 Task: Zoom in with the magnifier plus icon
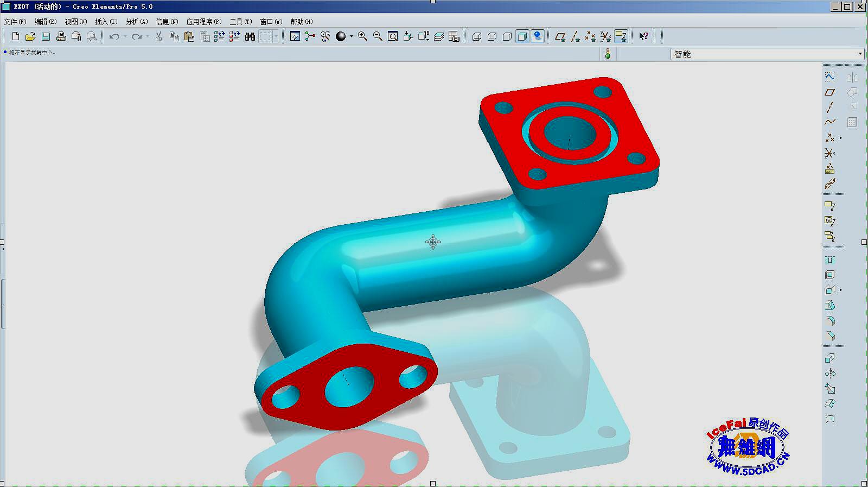tap(362, 36)
